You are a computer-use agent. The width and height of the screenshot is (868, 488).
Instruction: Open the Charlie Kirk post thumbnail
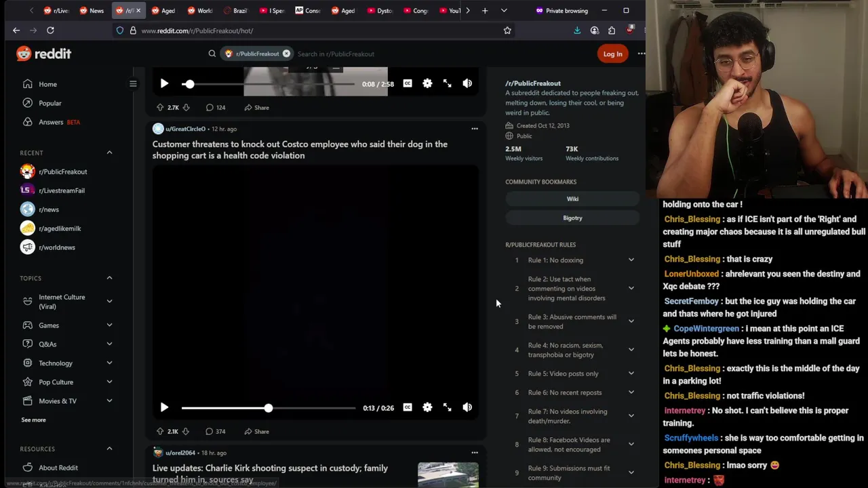click(448, 474)
